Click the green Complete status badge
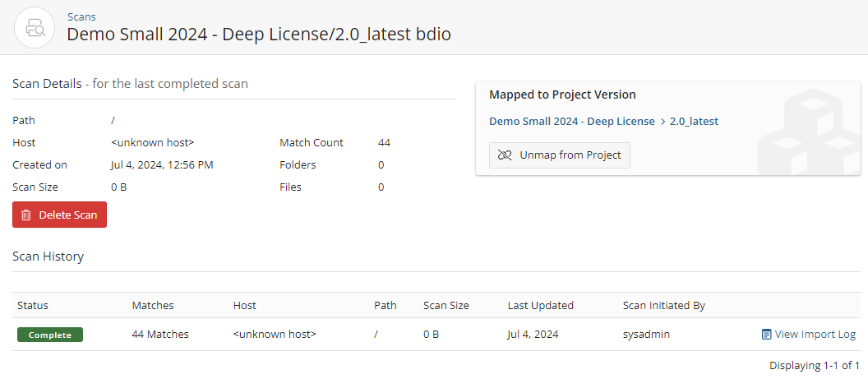The height and width of the screenshot is (379, 868). coord(50,335)
